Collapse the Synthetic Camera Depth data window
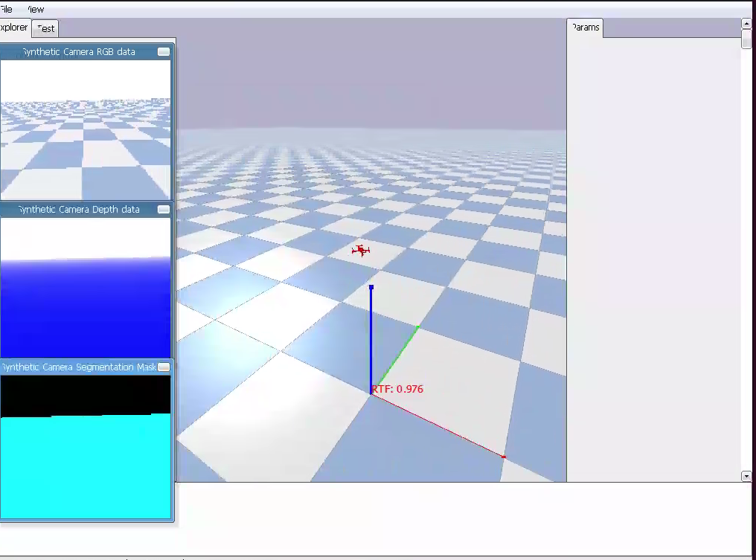The image size is (756, 560). click(x=164, y=210)
